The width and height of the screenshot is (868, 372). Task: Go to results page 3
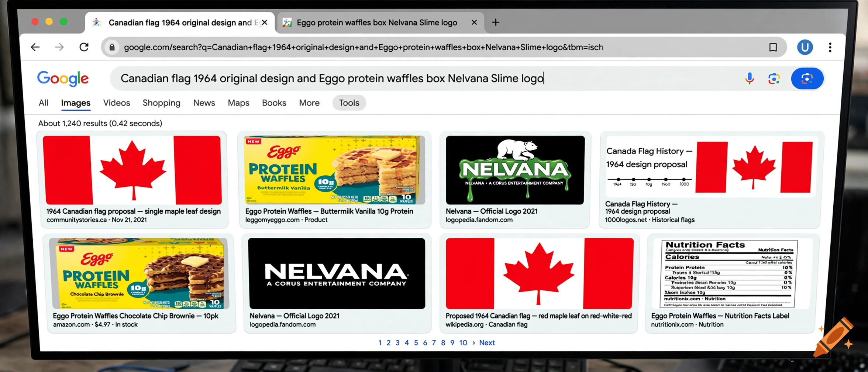click(397, 343)
